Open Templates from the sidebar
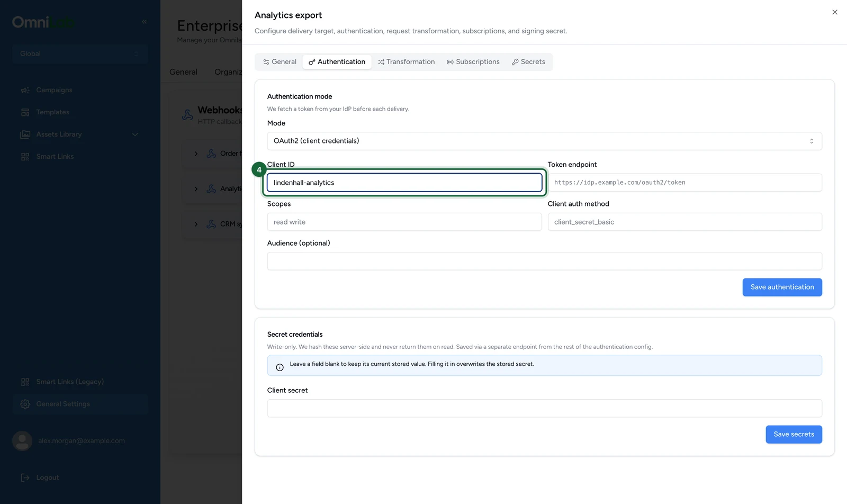 (x=52, y=112)
